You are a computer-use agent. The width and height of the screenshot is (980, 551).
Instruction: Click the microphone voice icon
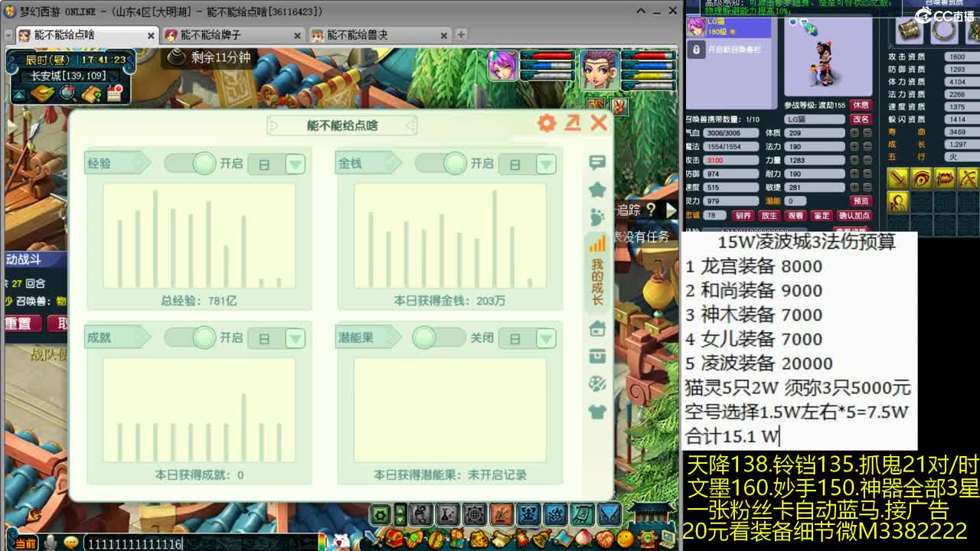[x=51, y=543]
